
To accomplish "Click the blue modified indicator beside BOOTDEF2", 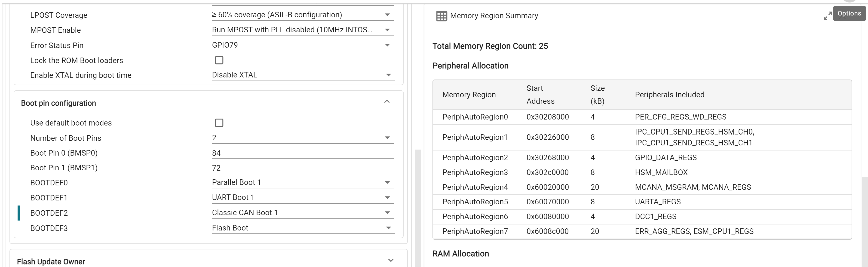I will 19,213.
